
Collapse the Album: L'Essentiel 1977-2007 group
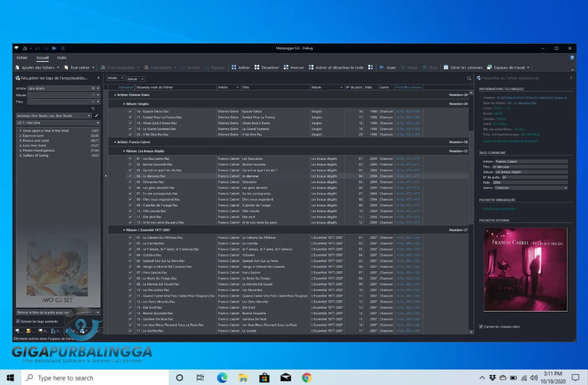click(124, 230)
